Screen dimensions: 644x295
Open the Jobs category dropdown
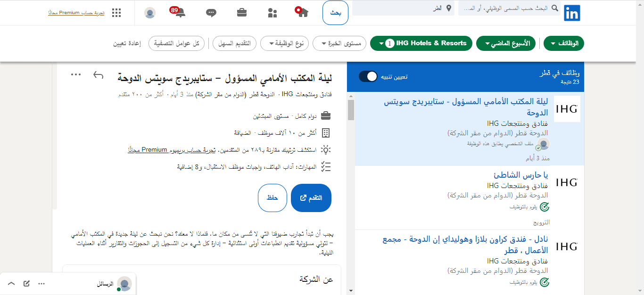click(x=564, y=43)
